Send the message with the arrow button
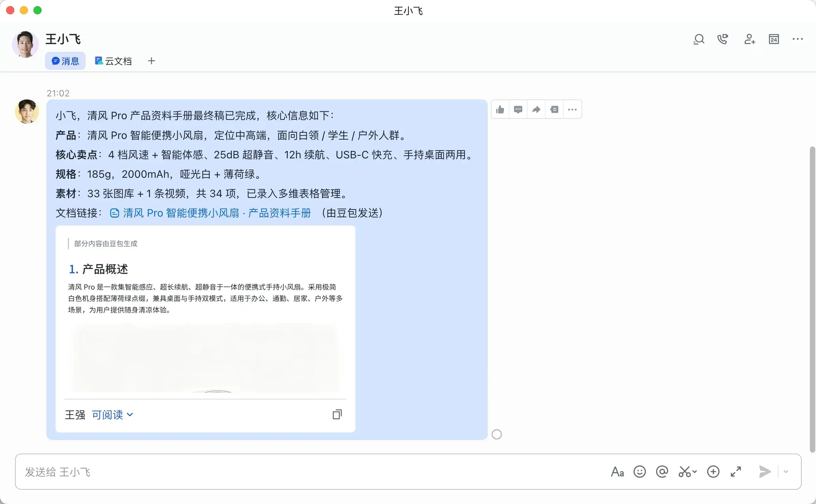The width and height of the screenshot is (816, 504). 765,472
